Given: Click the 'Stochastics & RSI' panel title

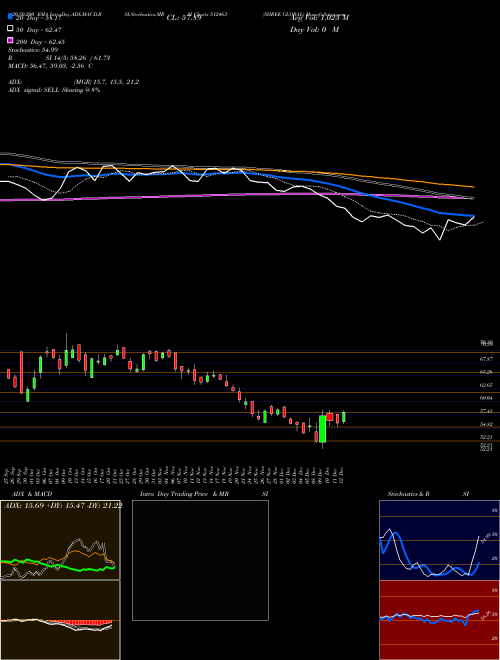Looking at the screenshot, I should click(428, 494).
